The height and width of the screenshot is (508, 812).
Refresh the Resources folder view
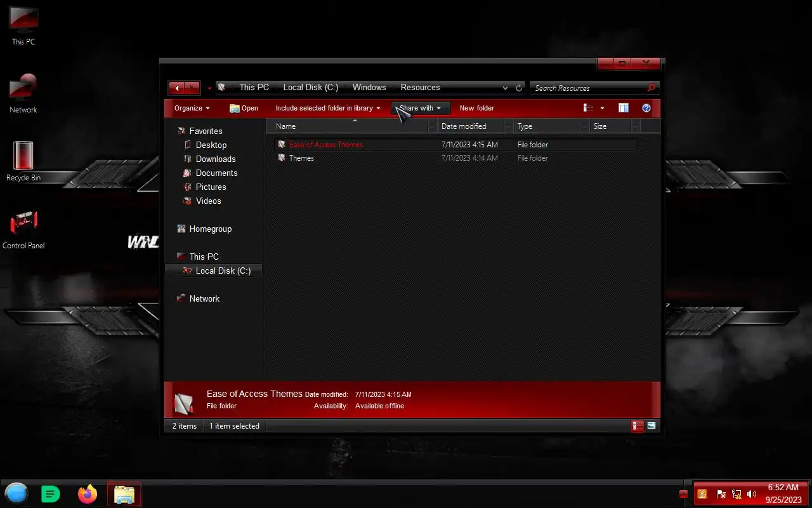pos(519,88)
